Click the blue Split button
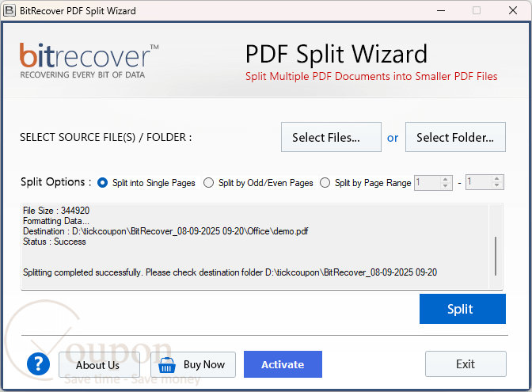 pyautogui.click(x=462, y=309)
